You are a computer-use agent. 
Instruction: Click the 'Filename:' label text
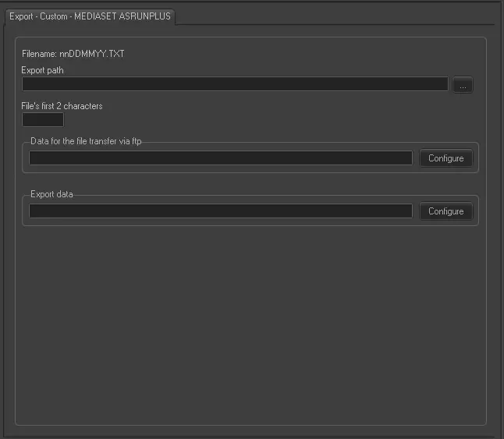tap(39, 55)
